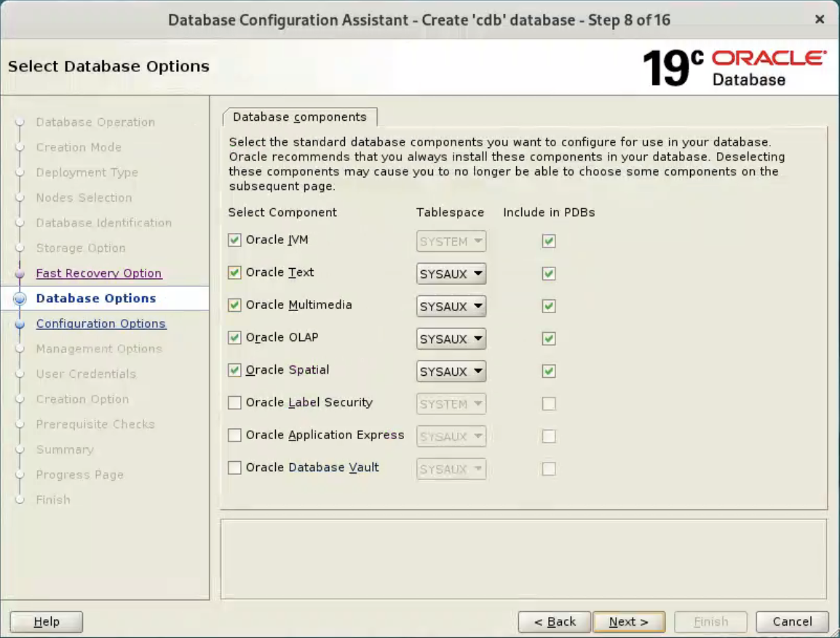This screenshot has height=638, width=840.
Task: Click the Include in PDBs column header
Action: (549, 213)
